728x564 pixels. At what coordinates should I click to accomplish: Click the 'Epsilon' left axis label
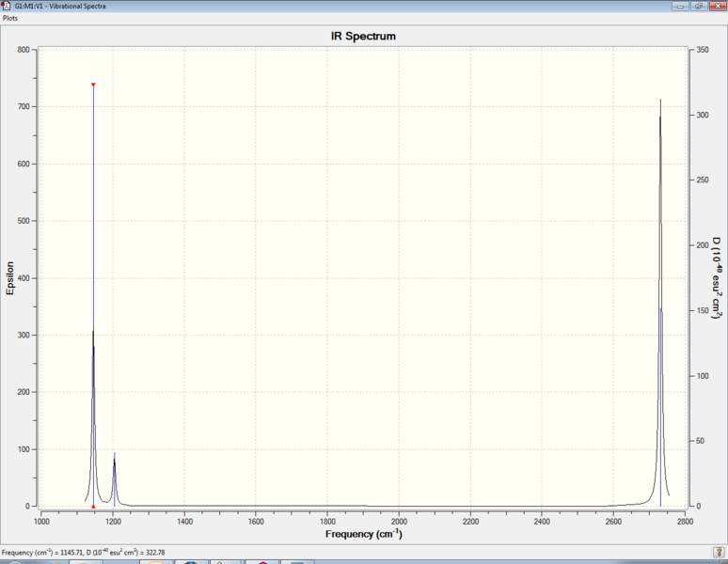9,278
